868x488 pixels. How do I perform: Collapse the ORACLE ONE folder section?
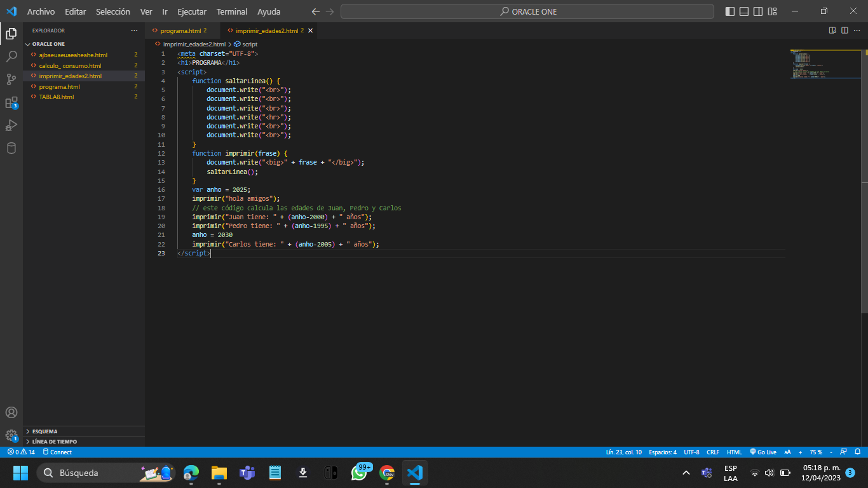pyautogui.click(x=84, y=44)
